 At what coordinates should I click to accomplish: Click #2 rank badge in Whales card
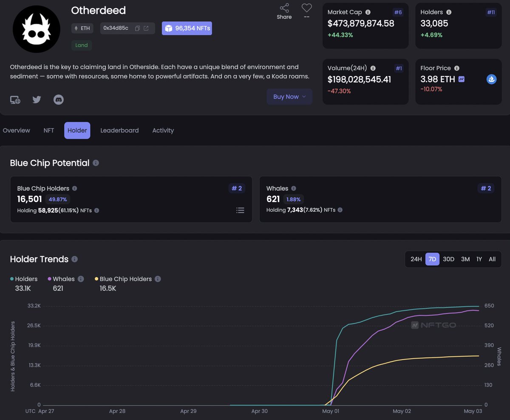pos(486,188)
